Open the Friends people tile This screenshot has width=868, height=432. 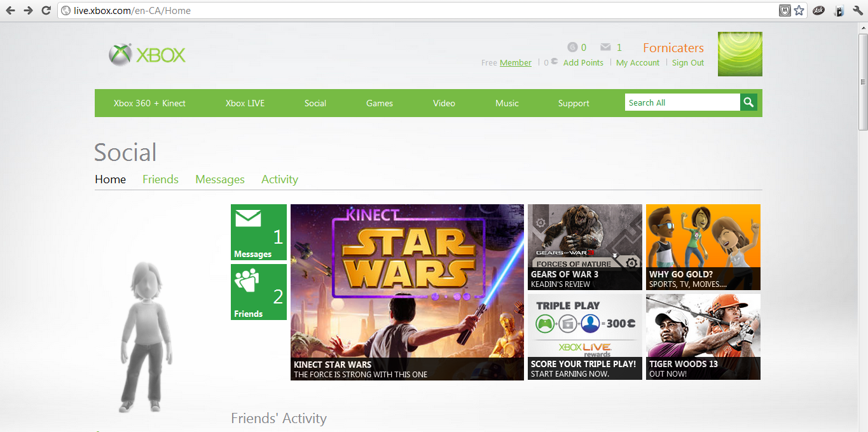tap(259, 292)
